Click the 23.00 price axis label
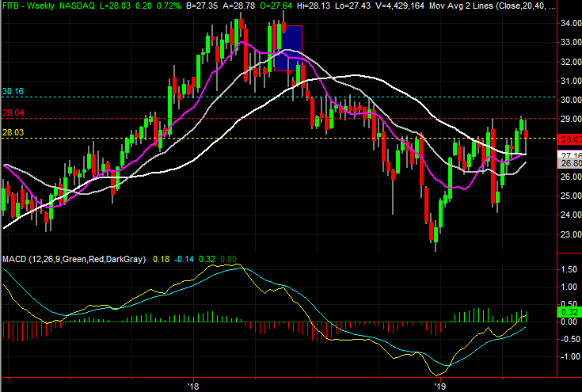582x392 pixels. point(571,234)
